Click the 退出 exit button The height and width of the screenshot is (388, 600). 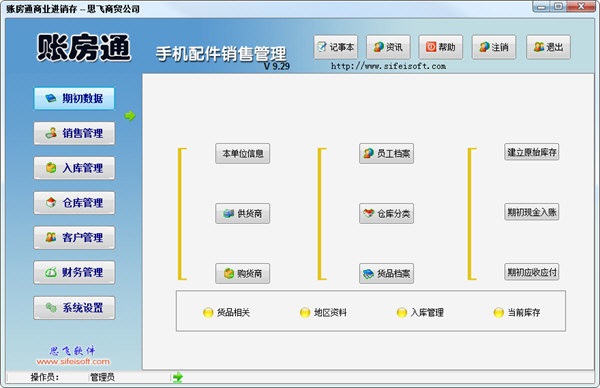548,47
